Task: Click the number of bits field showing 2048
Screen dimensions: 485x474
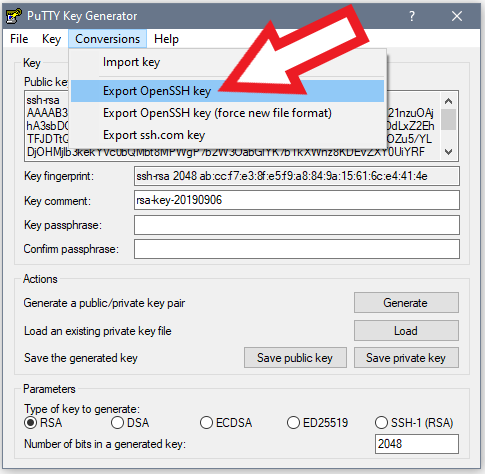Action: pyautogui.click(x=417, y=444)
